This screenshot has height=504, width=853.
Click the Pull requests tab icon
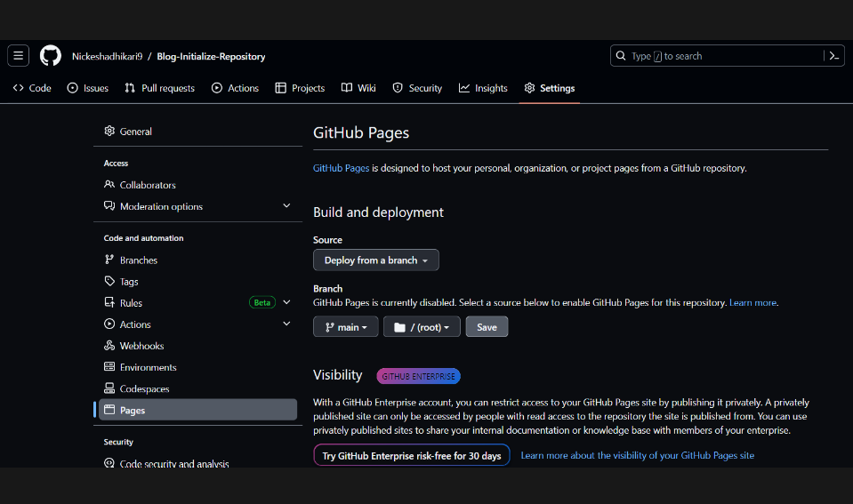(x=130, y=87)
